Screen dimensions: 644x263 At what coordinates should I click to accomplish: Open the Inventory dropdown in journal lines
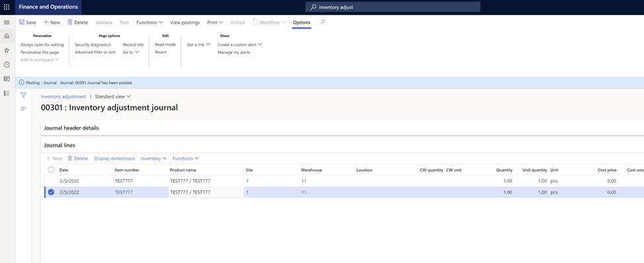point(154,158)
